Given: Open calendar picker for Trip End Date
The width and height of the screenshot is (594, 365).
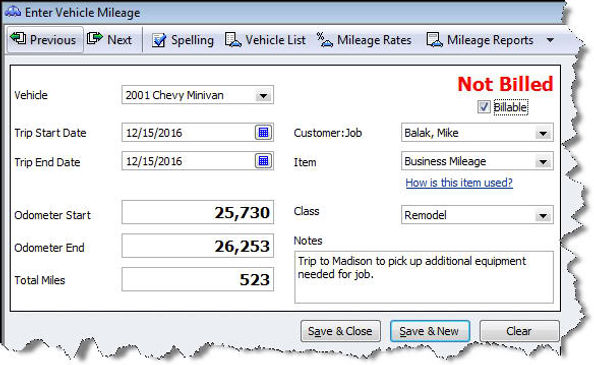Looking at the screenshot, I should pyautogui.click(x=263, y=161).
